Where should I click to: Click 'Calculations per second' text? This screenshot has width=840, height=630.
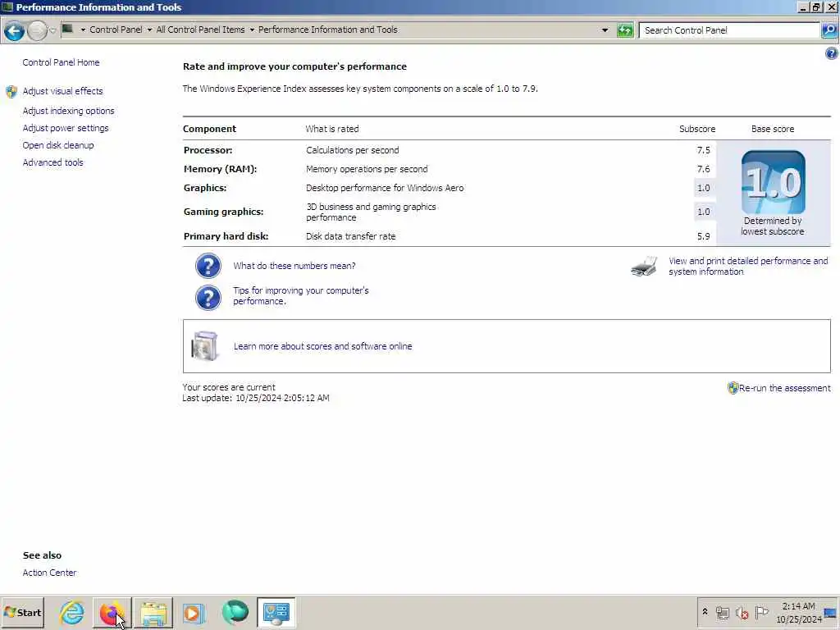(353, 150)
